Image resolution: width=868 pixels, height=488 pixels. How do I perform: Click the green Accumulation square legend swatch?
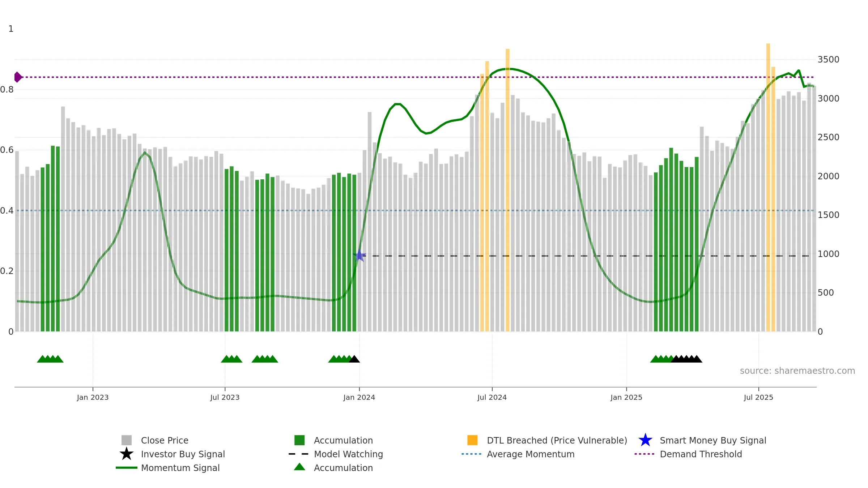point(299,440)
